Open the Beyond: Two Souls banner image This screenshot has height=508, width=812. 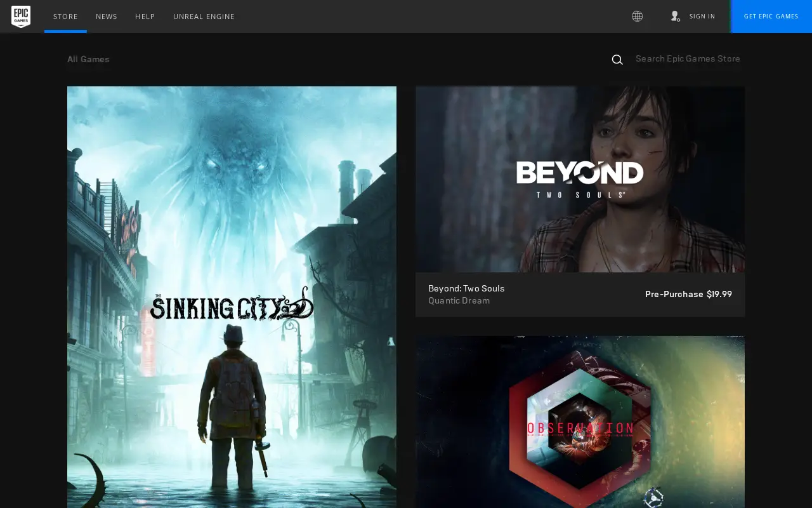(580, 179)
